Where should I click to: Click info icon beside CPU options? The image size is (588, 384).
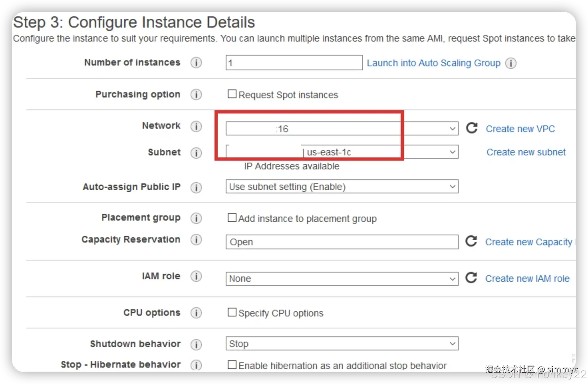pos(196,313)
